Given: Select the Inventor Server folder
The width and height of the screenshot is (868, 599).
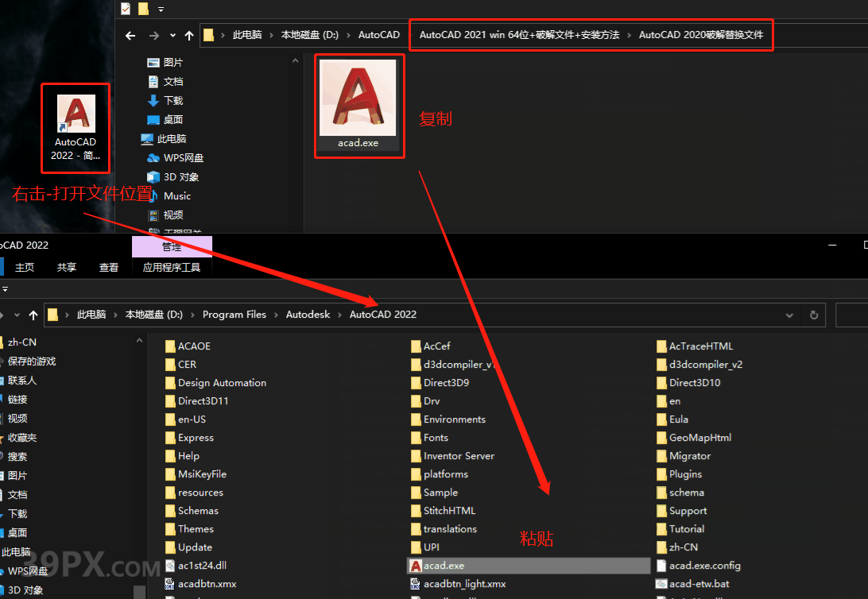Looking at the screenshot, I should pos(453,456).
